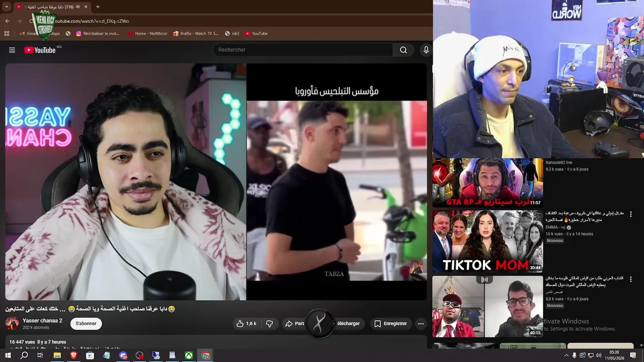Select '16 447 vues il y a 7 heures' text

[38, 342]
